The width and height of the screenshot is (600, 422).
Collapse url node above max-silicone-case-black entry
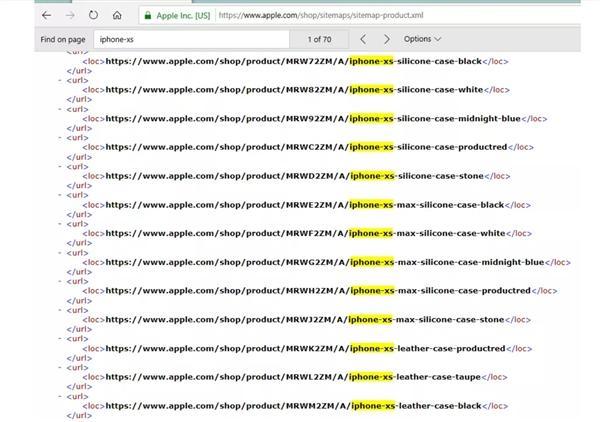pyautogui.click(x=60, y=195)
